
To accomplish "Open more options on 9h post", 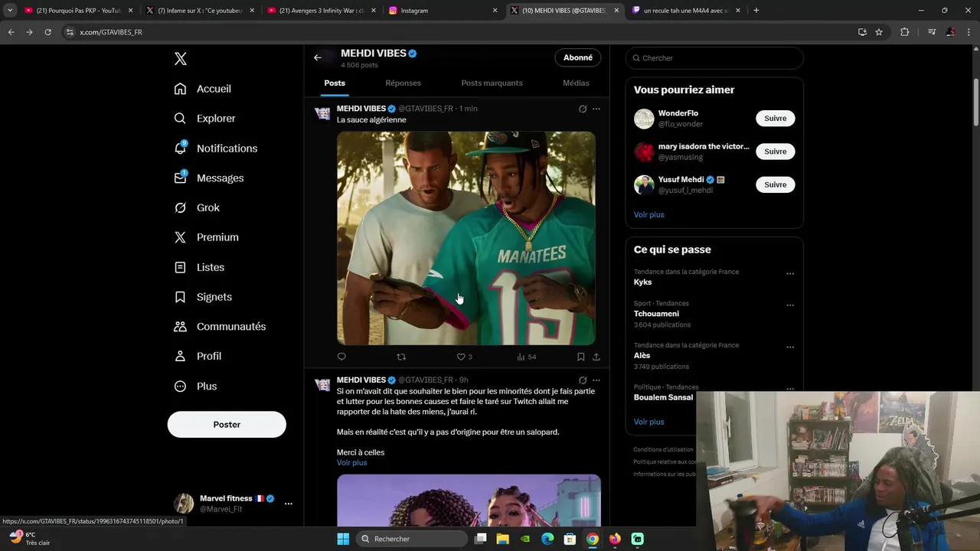I will [596, 380].
